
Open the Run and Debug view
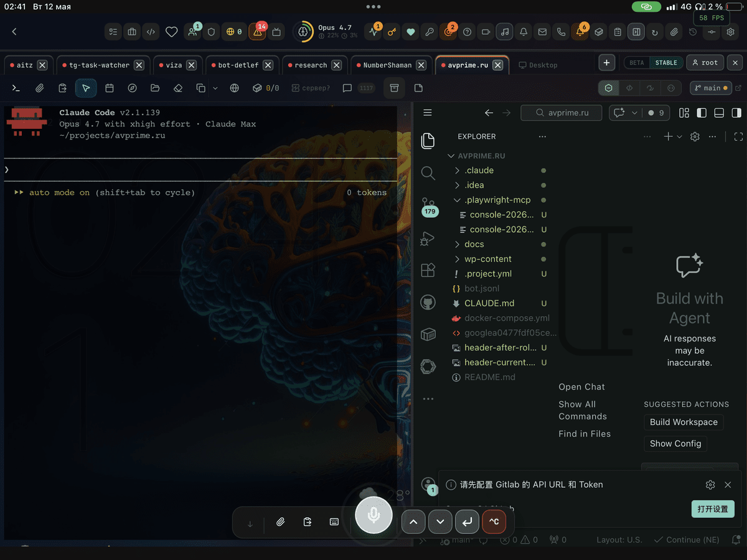tap(428, 238)
